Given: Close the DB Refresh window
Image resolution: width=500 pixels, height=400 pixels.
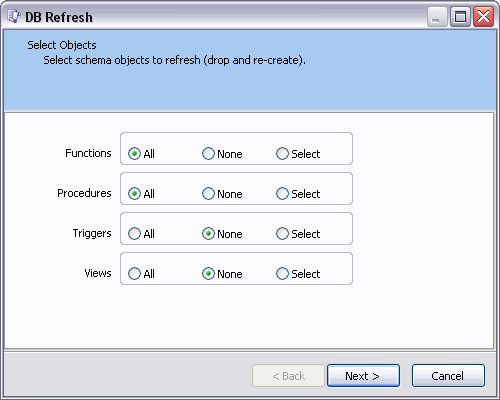Looking at the screenshot, I should pyautogui.click(x=484, y=17).
